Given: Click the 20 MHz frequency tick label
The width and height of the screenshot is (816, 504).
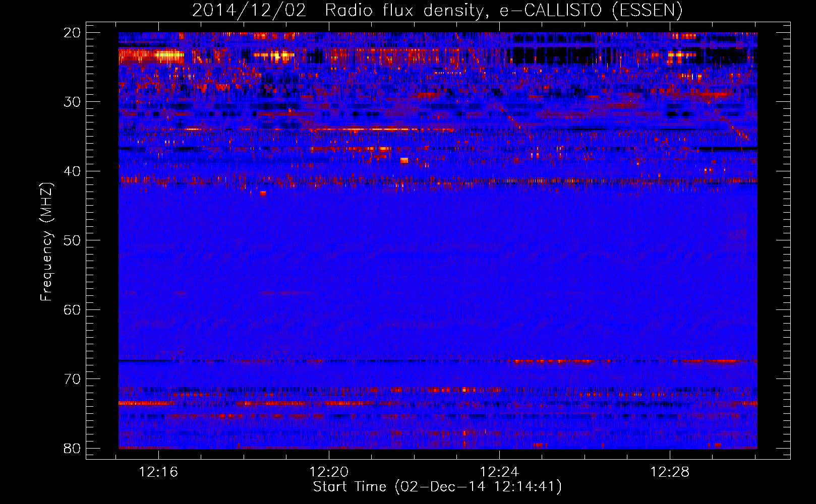Looking at the screenshot, I should tap(72, 33).
